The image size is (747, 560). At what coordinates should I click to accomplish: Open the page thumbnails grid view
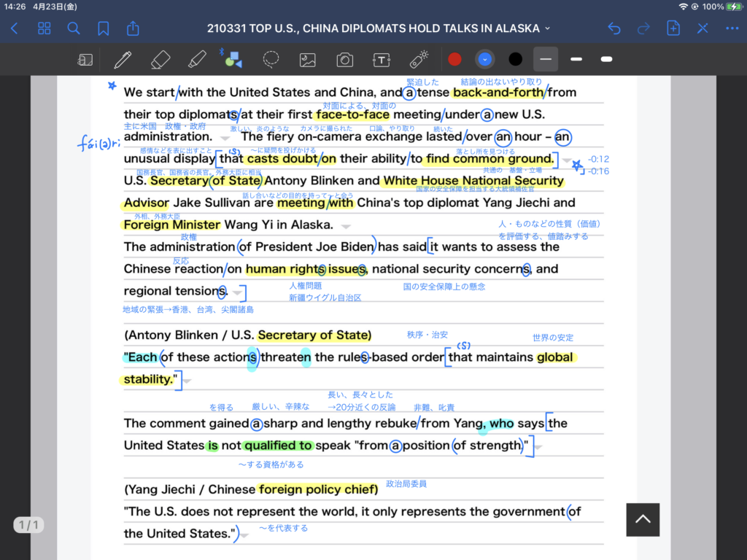44,28
